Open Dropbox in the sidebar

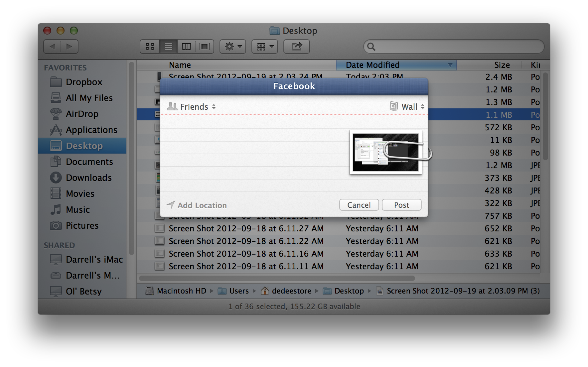coord(82,82)
